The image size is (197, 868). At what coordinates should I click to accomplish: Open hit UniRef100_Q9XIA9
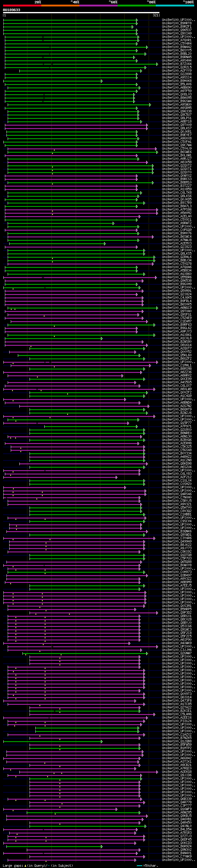[x=177, y=33]
